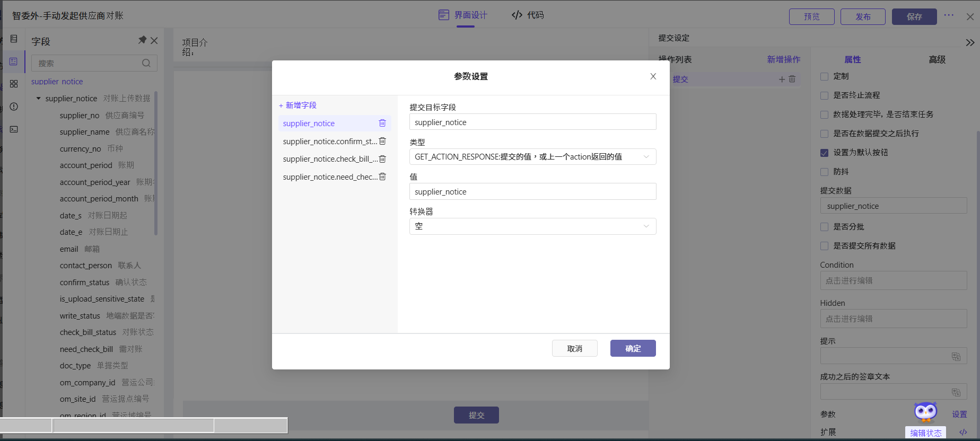Delete the supplier_notice.check_bill_... parameter row

pyautogui.click(x=382, y=159)
